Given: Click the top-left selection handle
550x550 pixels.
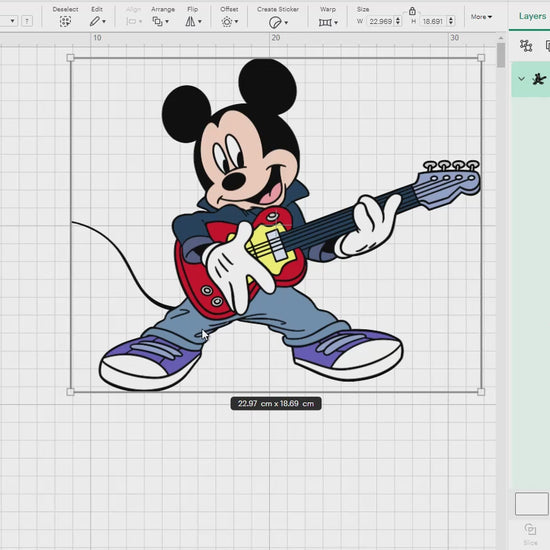Looking at the screenshot, I should click(71, 58).
